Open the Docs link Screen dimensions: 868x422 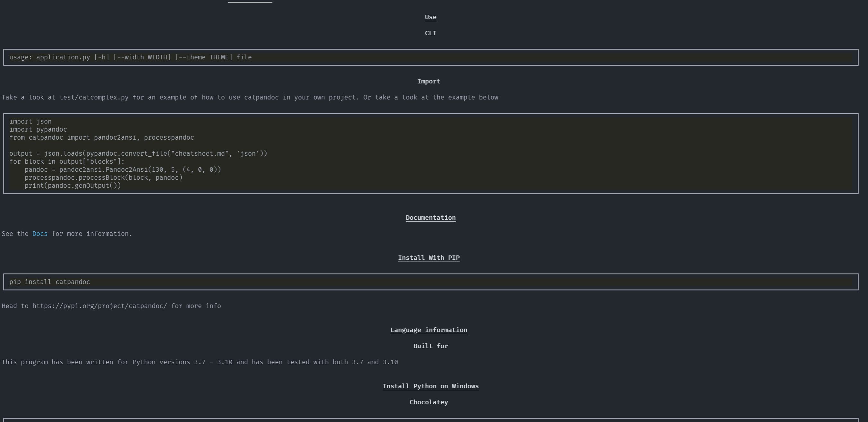pos(40,234)
